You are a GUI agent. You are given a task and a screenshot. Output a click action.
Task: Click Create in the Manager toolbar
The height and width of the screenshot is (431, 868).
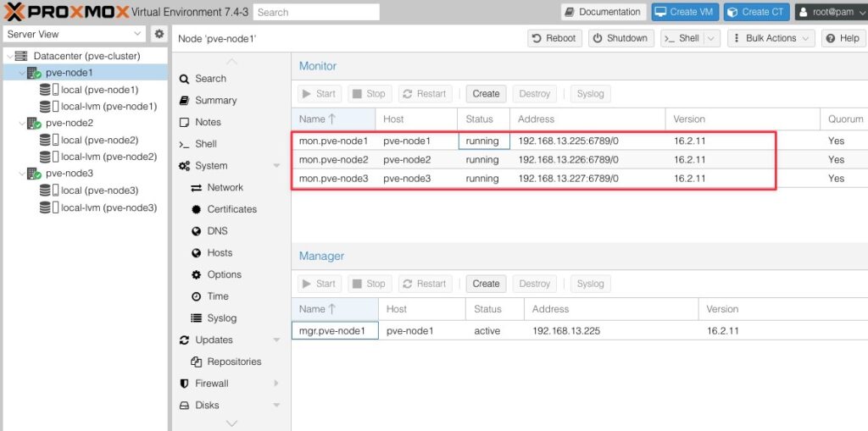486,284
